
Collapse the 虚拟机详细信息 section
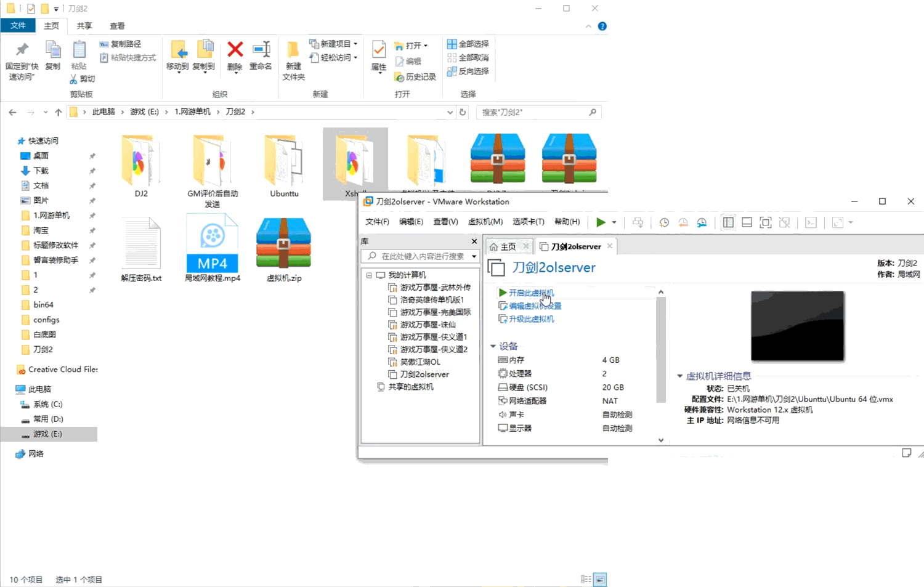[x=680, y=376]
